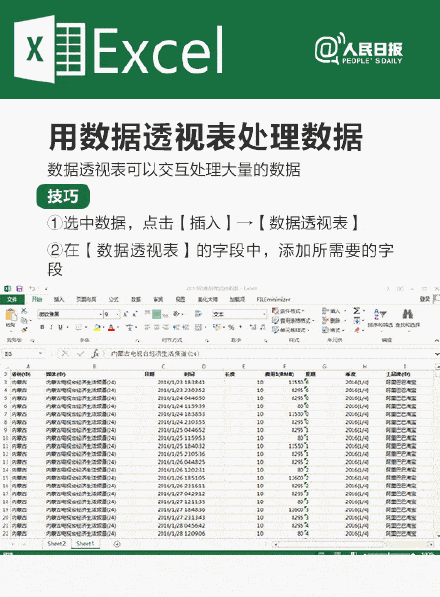Click the Name Box showing B3
Viewport: 440px width, 597px height.
click(x=22, y=354)
